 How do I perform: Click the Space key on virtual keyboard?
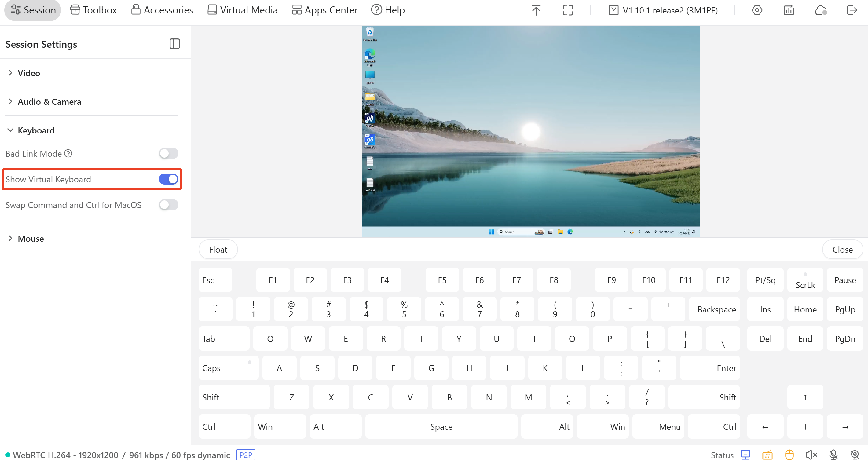point(441,427)
